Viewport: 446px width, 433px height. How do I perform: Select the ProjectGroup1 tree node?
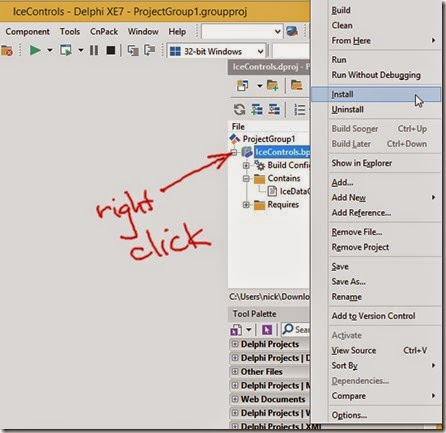[x=269, y=139]
